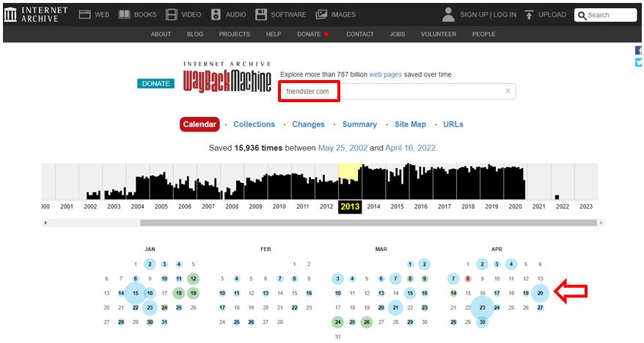Open the April 23 snapshot
The height and width of the screenshot is (343, 644).
(482, 308)
